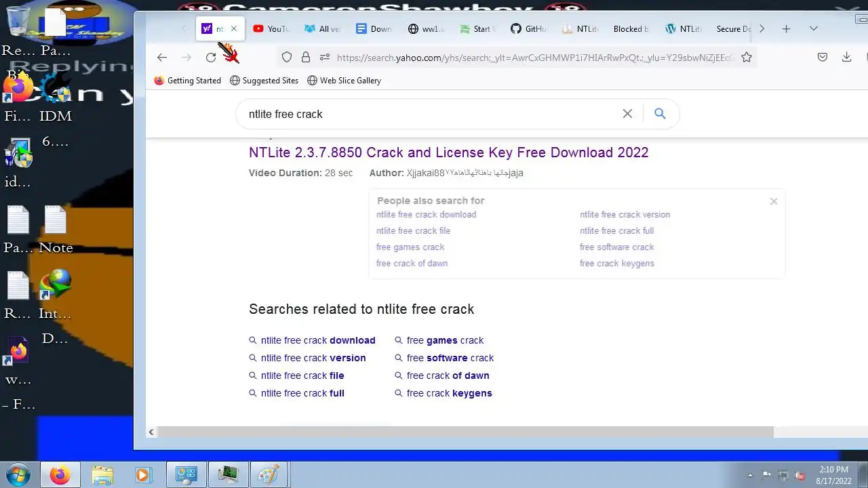
Task: Search related "ntlite free crack file"
Action: 302,375
